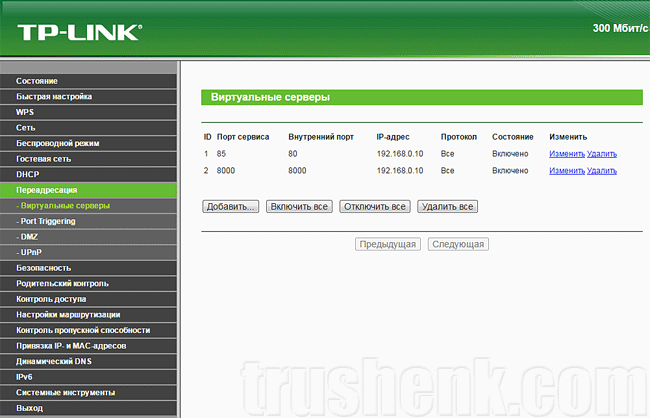The width and height of the screenshot is (650, 418).
Task: Open the Сеть menu section
Action: point(88,128)
